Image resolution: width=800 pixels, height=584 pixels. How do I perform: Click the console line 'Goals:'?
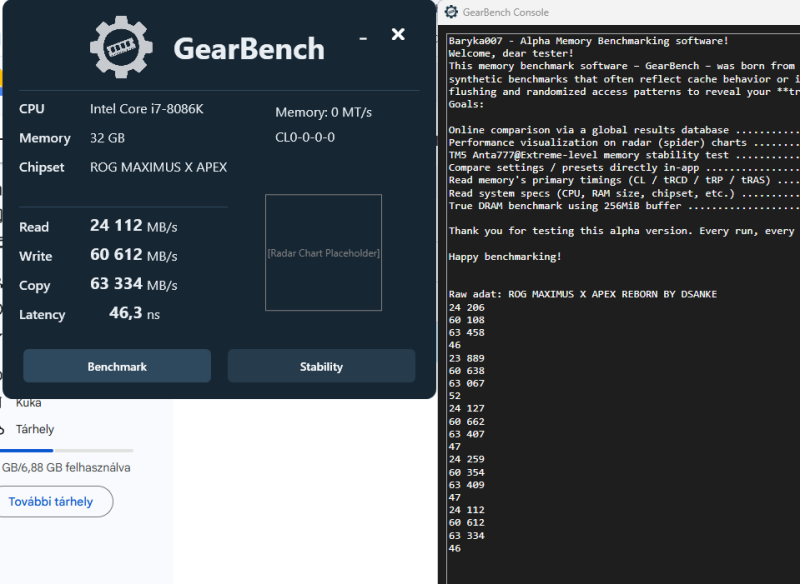pos(466,104)
